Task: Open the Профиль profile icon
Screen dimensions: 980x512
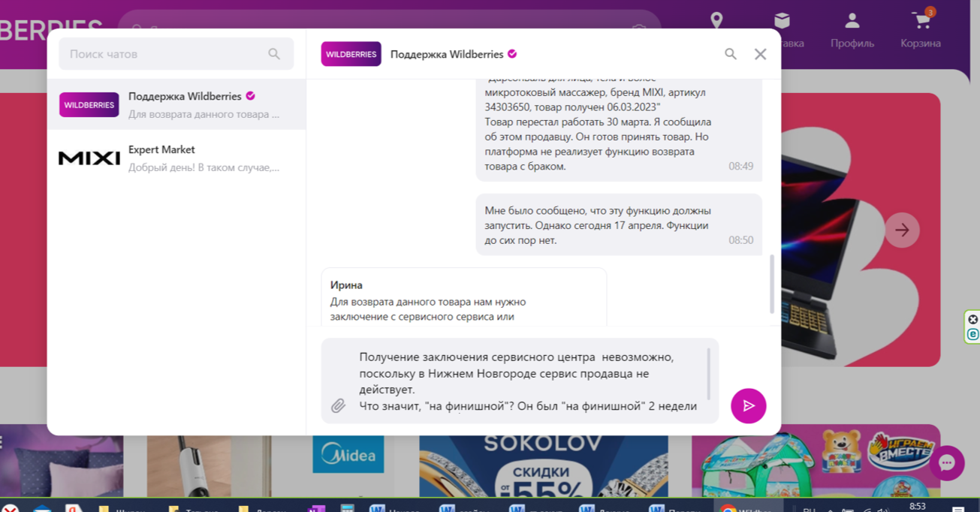Action: point(851,21)
